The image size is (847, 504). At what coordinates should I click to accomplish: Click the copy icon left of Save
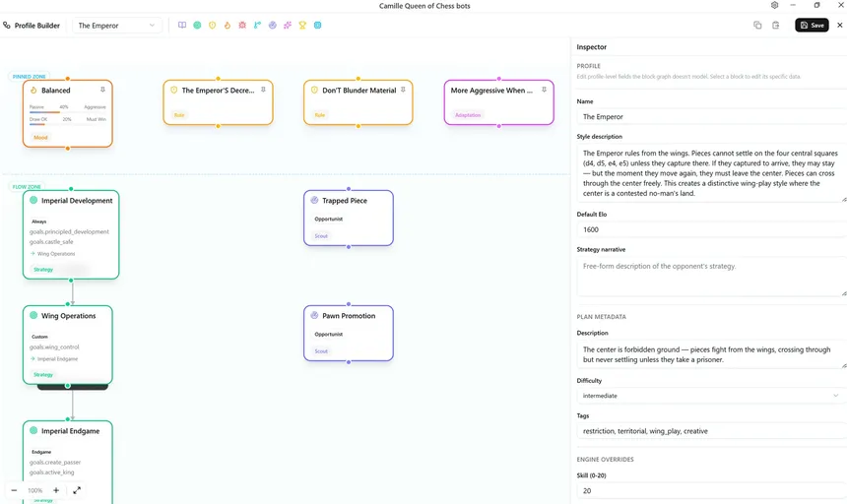click(x=757, y=26)
